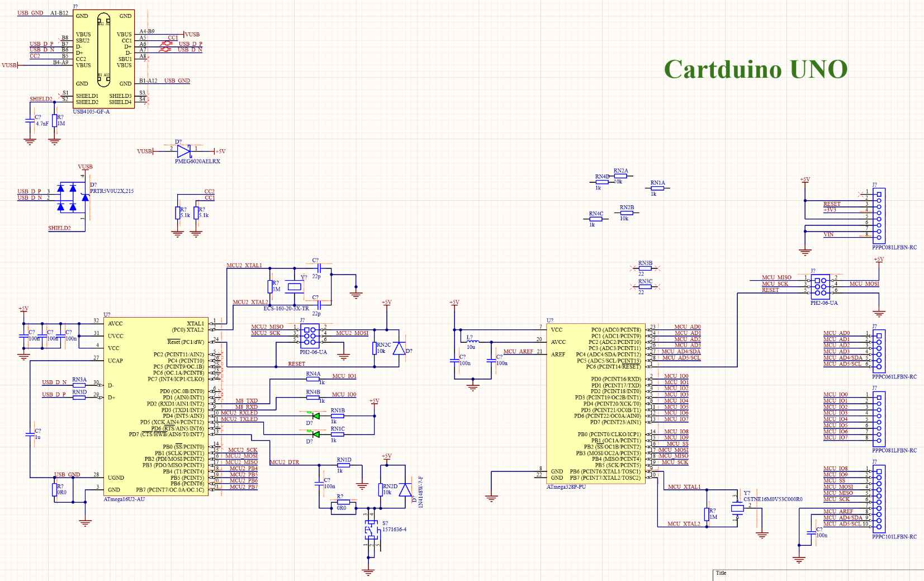Select the RN4D 1k resistor

click(602, 182)
